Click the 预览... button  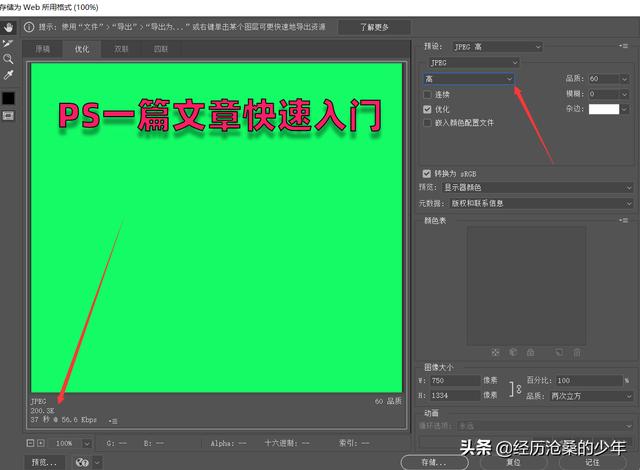point(44,462)
